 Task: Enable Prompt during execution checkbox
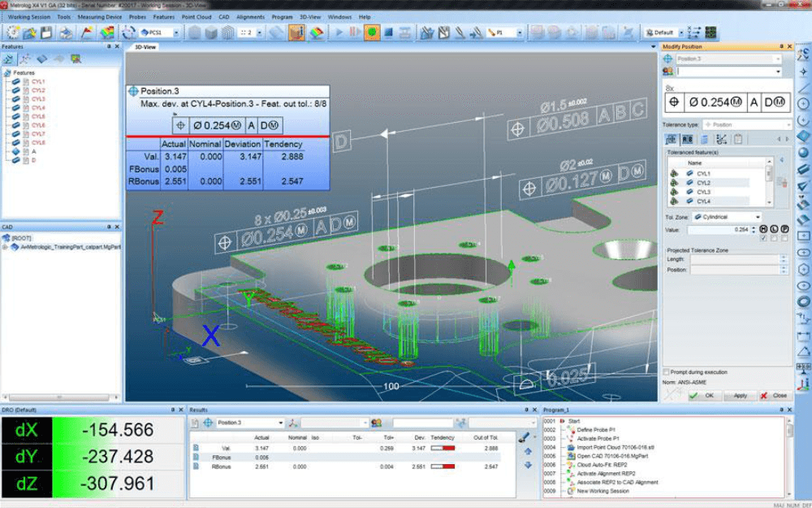[667, 372]
